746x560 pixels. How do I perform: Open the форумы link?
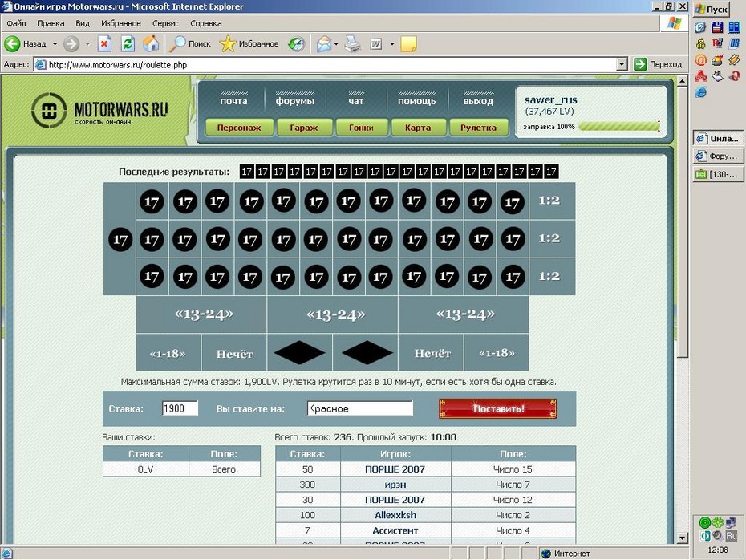pos(295,101)
